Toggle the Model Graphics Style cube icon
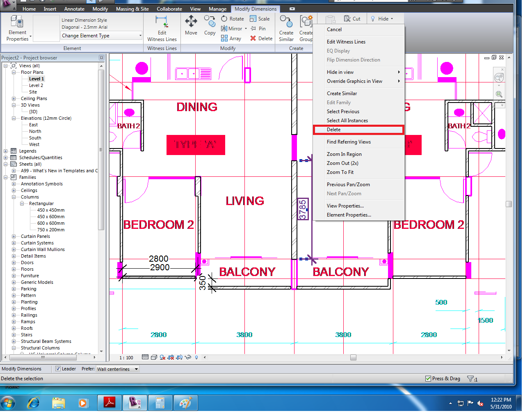The height and width of the screenshot is (420, 525). pyautogui.click(x=154, y=357)
